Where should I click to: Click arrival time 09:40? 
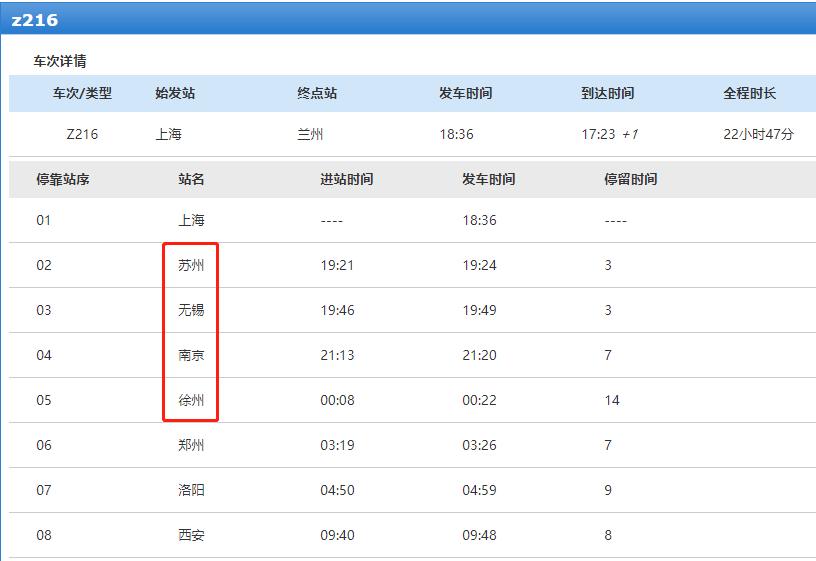pos(337,536)
